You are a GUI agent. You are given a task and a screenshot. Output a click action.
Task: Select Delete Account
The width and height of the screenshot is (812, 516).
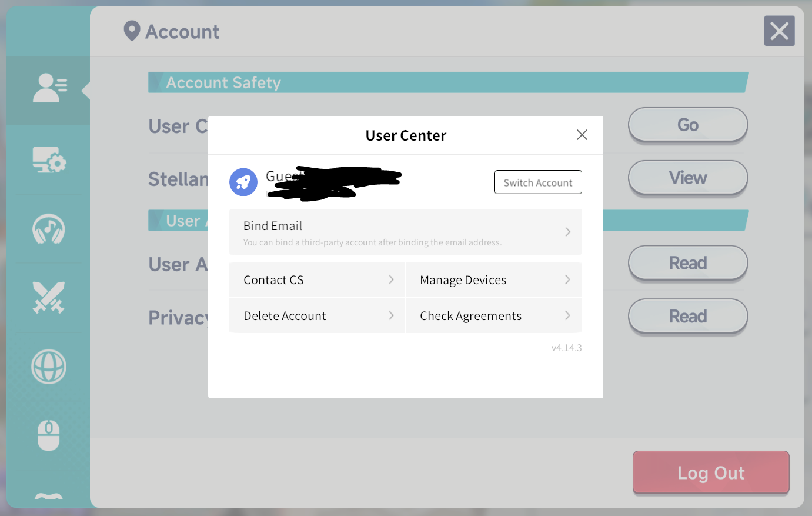pos(317,316)
